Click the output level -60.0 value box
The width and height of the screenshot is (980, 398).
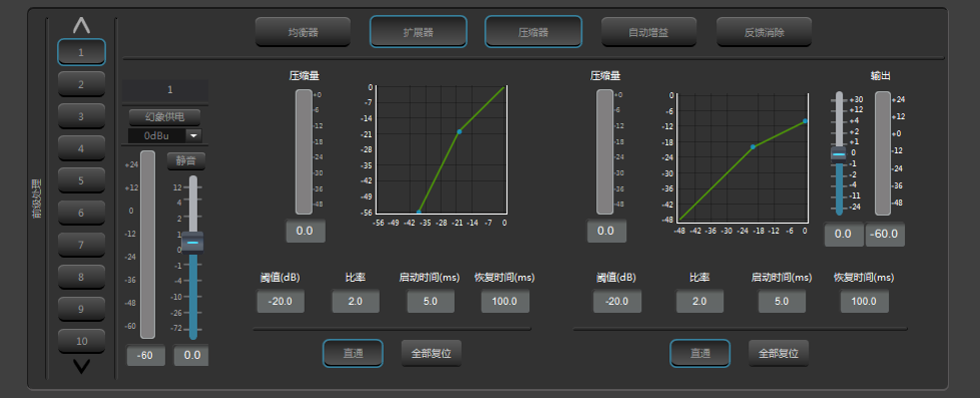click(885, 235)
